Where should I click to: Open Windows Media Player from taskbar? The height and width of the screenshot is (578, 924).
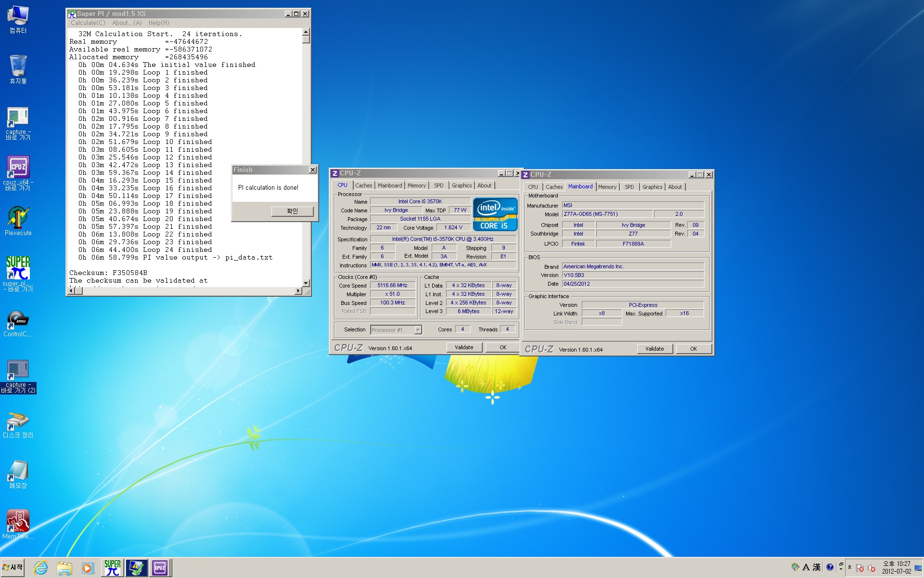(x=87, y=568)
